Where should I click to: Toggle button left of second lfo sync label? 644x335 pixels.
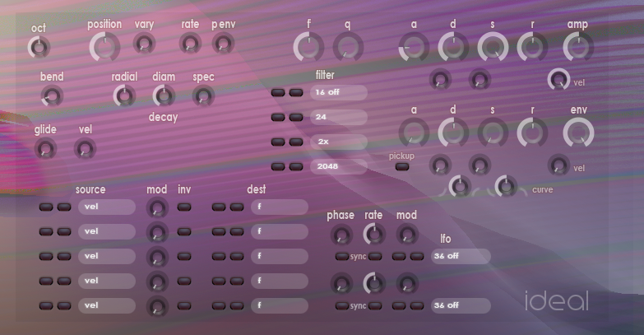(x=341, y=306)
